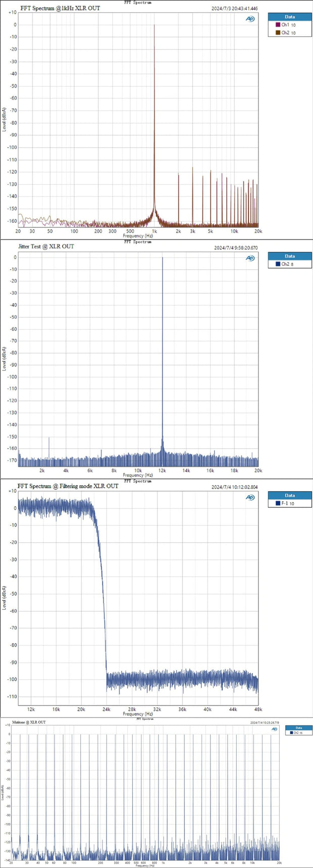Click the AP logo on the 1kHz FFT graph
Image resolution: width=313 pixels, height=868 pixels.
pos(250,19)
